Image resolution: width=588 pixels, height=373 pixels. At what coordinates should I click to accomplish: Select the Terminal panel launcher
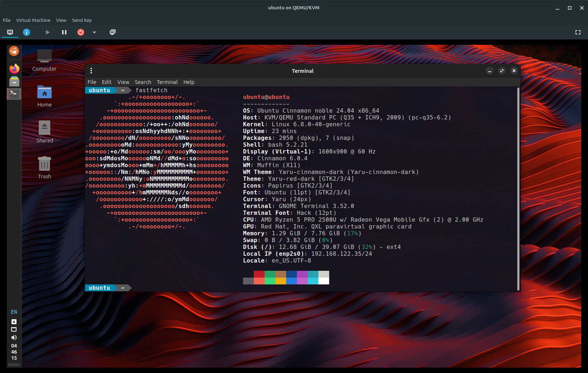(x=14, y=94)
